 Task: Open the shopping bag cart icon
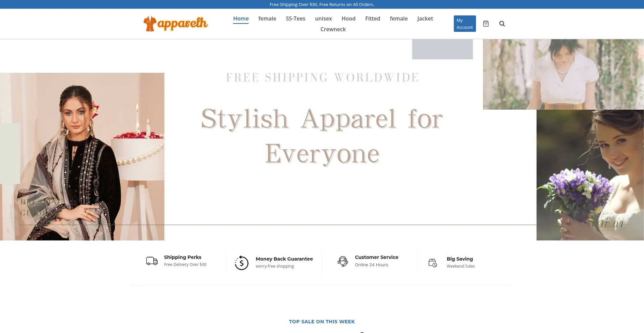(486, 23)
